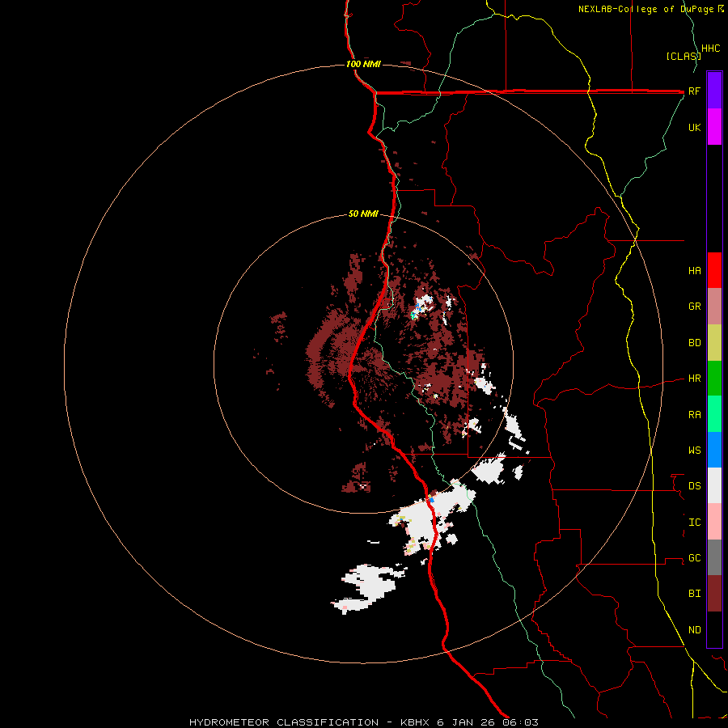Click the 'GR' legend label

(694, 307)
